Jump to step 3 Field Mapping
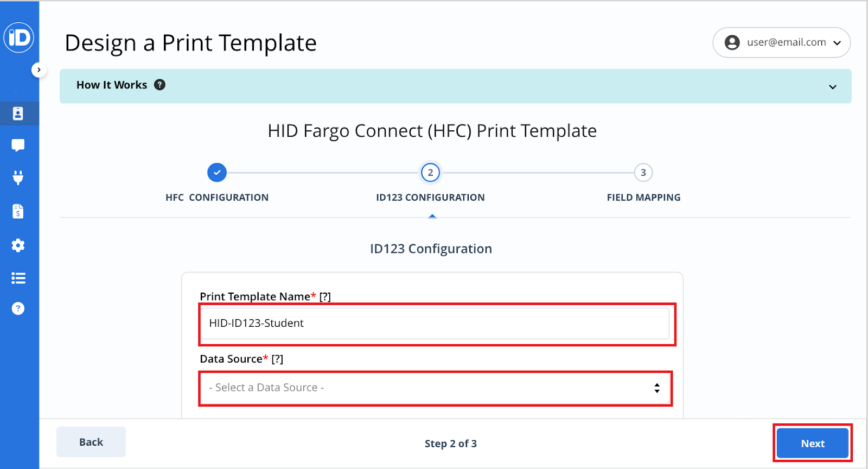 (x=643, y=173)
